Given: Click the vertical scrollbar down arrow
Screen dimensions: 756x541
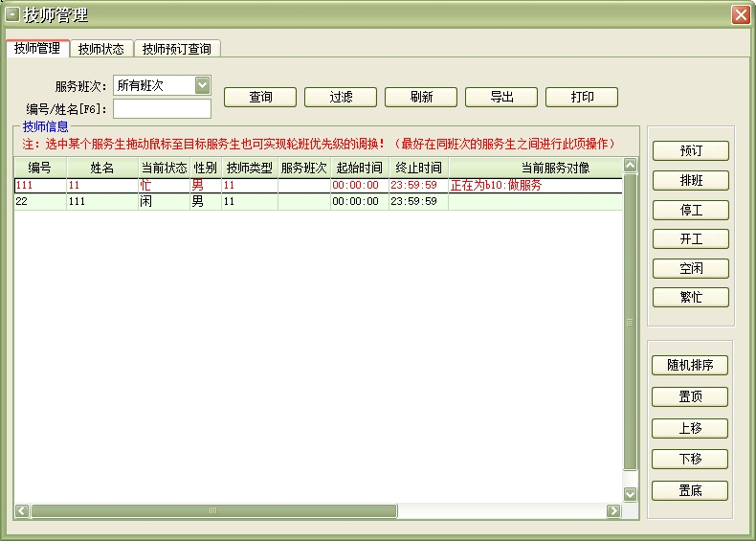Looking at the screenshot, I should click(x=630, y=494).
